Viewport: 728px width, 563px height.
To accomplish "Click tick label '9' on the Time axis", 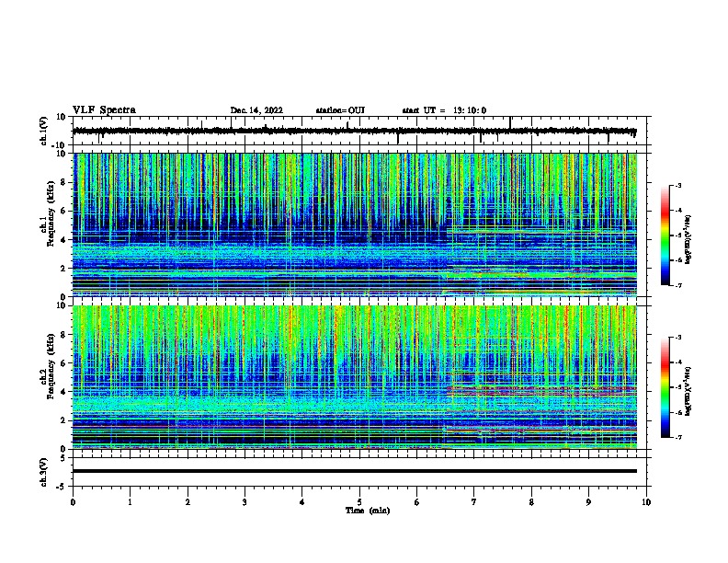I will click(x=588, y=502).
